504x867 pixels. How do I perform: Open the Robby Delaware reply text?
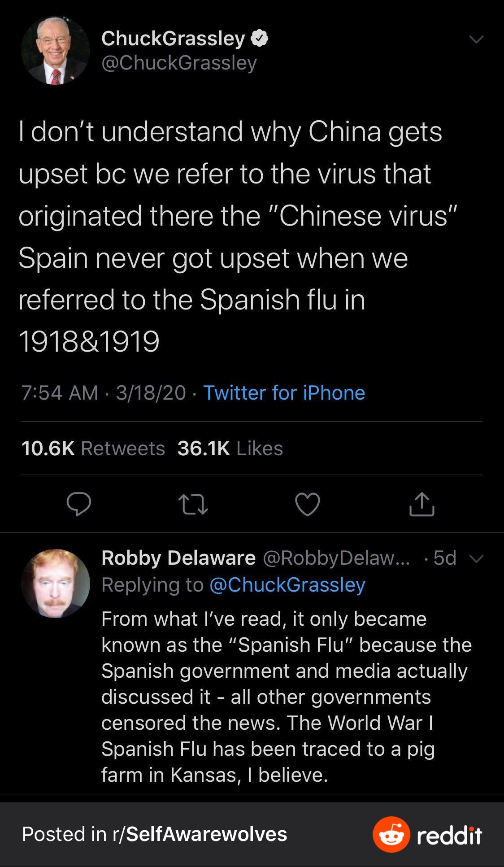coord(286,696)
